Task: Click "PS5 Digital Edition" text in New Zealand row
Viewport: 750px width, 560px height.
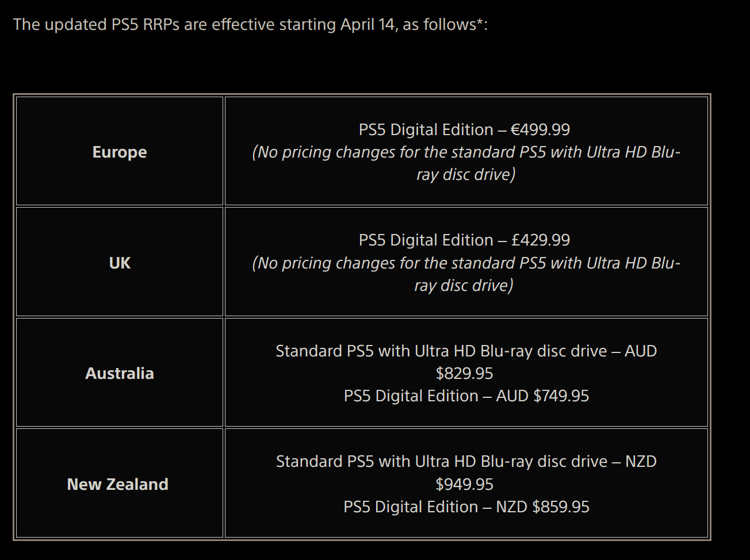Action: pos(411,507)
